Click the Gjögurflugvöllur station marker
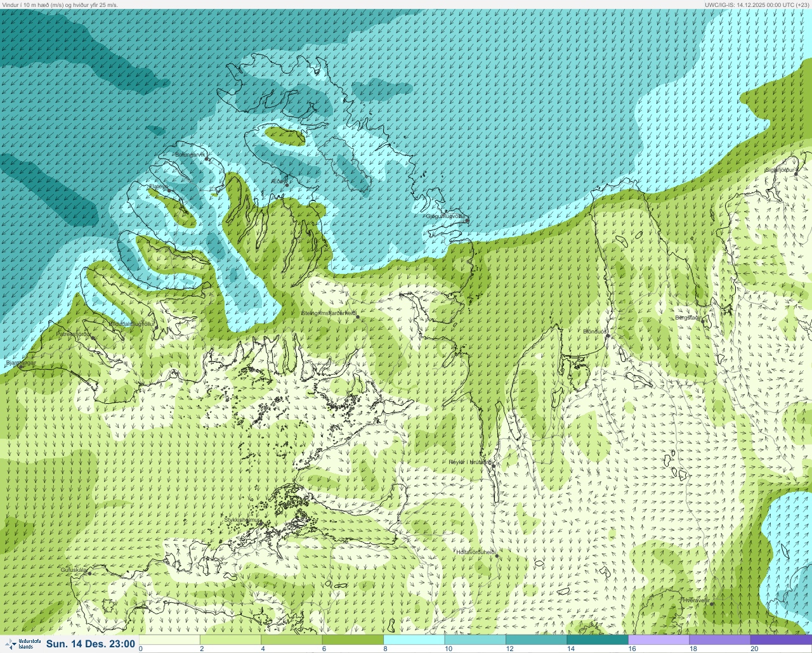Screen dimensions: 812x653 [x=467, y=221]
